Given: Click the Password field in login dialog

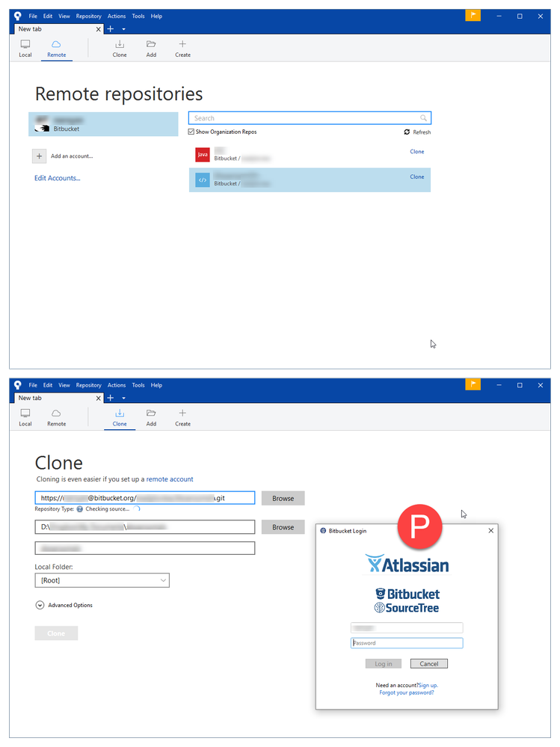Looking at the screenshot, I should coord(407,643).
